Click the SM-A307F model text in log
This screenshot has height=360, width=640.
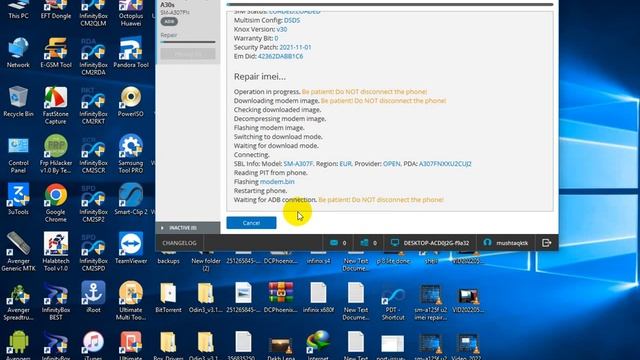[x=298, y=164]
